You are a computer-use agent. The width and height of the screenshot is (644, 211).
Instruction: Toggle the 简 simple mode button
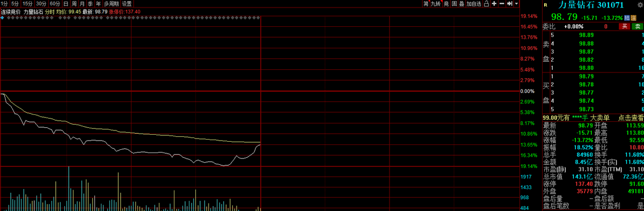coord(426,3)
